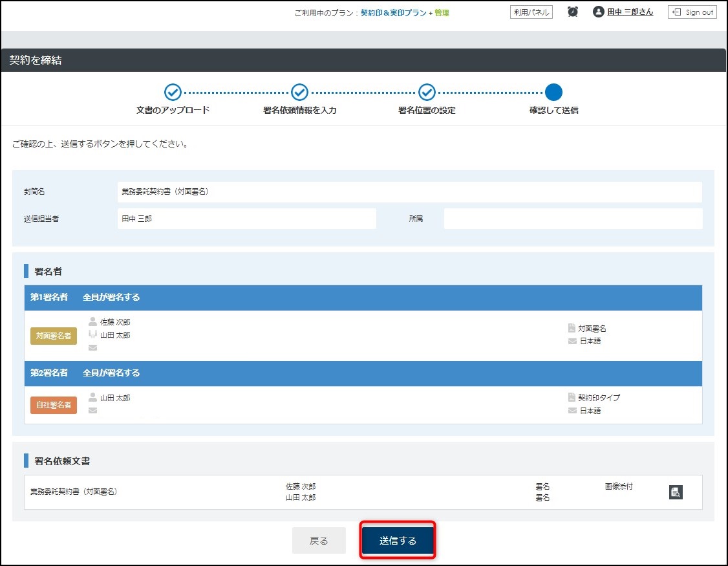Click the person icon beside 佐藤 次郎
The image size is (728, 566).
pyautogui.click(x=92, y=321)
